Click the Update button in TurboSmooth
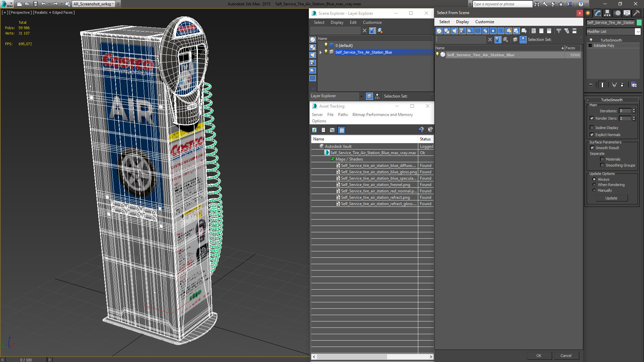 click(x=611, y=198)
